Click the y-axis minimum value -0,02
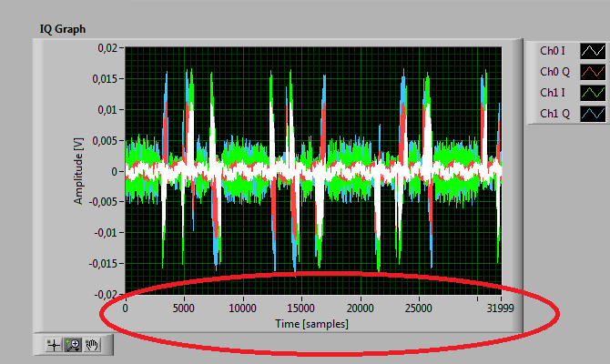610x364 pixels. (x=105, y=295)
